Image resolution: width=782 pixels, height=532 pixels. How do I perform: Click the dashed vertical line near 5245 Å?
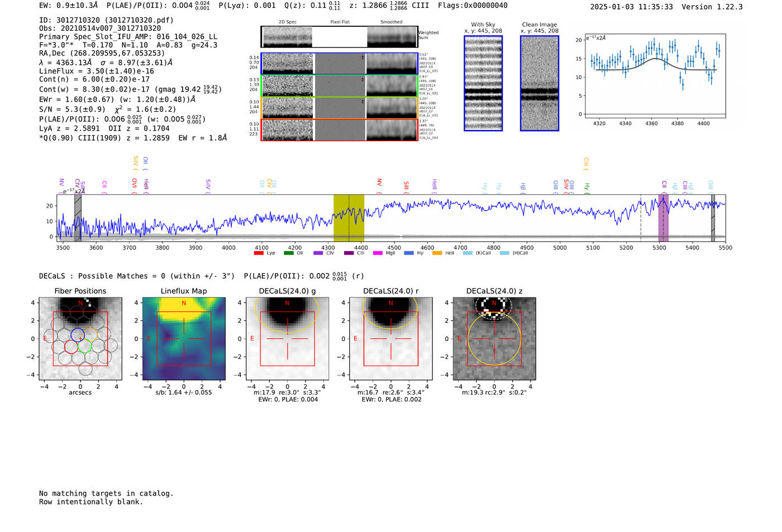641,218
